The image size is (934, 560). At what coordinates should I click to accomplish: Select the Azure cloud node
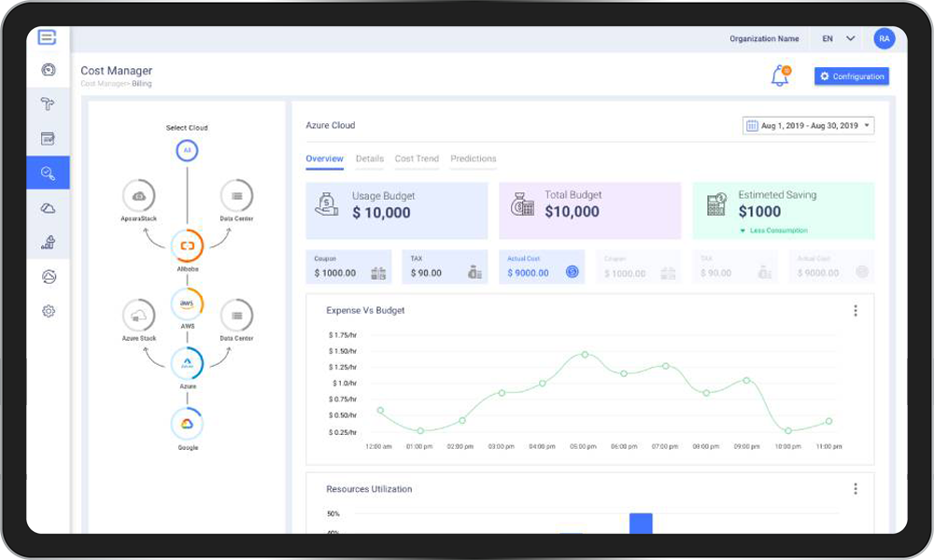[187, 363]
